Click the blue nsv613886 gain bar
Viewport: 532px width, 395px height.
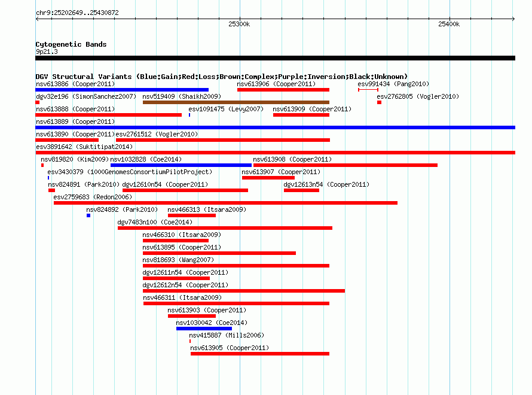(122, 90)
